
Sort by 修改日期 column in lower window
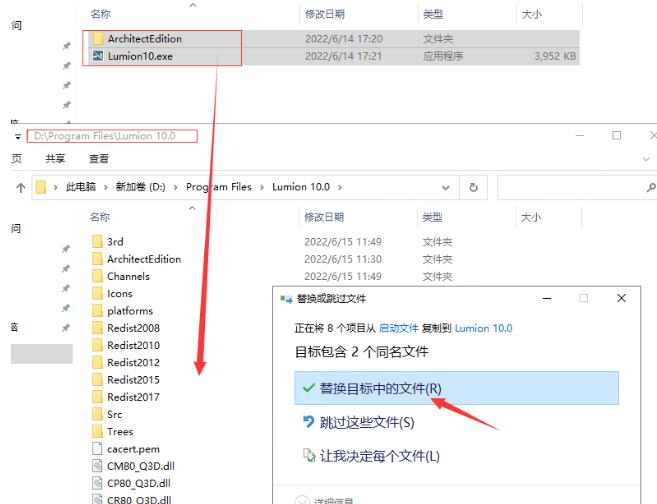pyautogui.click(x=324, y=217)
